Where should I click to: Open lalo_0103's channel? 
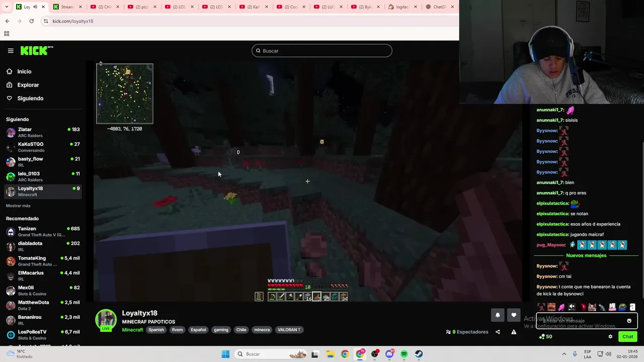pyautogui.click(x=43, y=176)
